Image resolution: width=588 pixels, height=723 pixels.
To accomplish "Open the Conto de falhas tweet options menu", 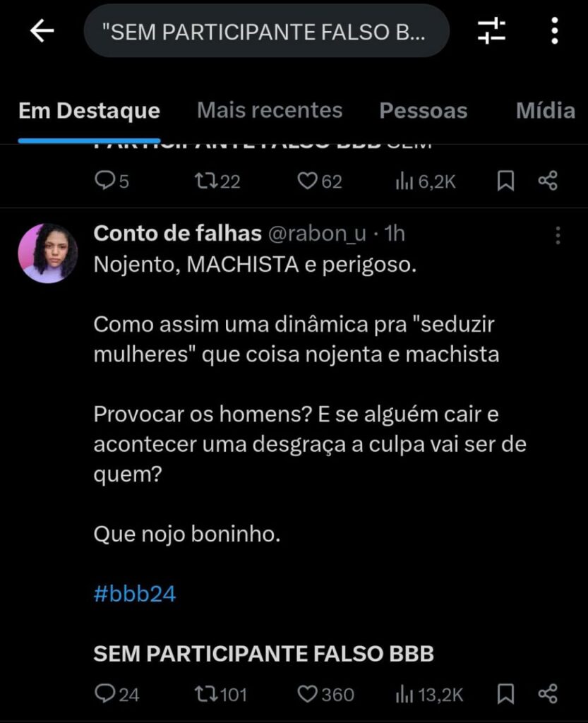I will pos(558,235).
